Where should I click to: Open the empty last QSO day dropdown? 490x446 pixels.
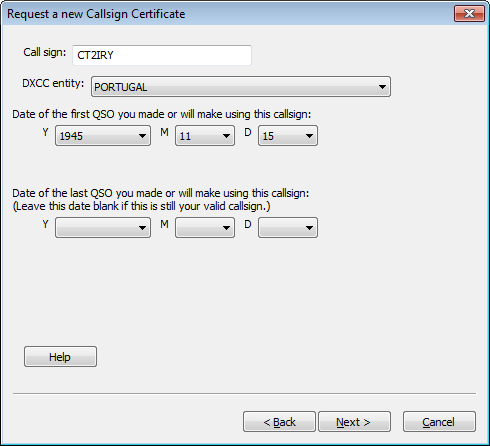[288, 228]
